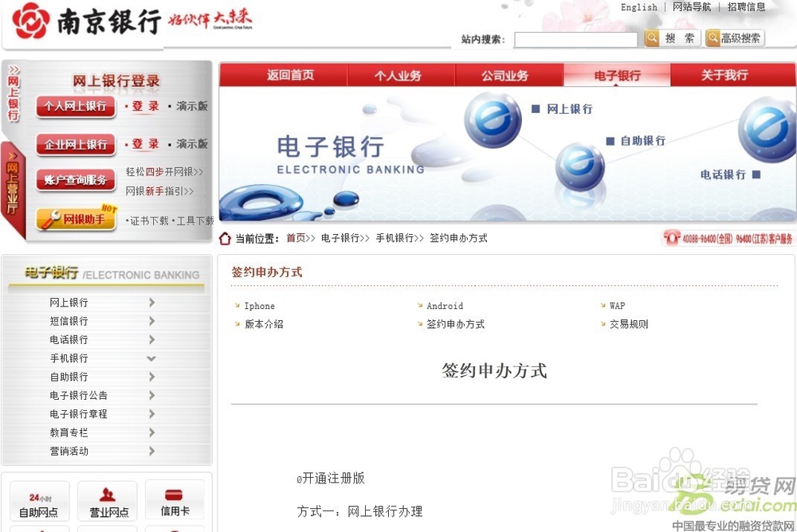
Task: Open 个人业务 tab
Action: tap(398, 75)
